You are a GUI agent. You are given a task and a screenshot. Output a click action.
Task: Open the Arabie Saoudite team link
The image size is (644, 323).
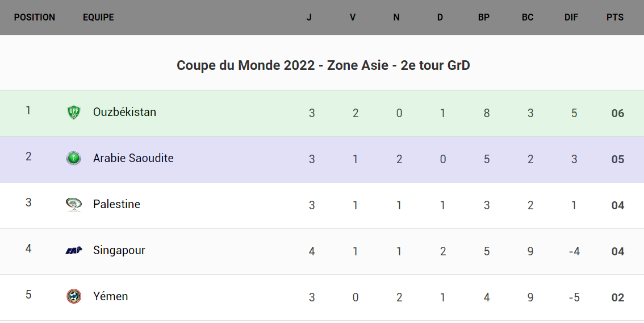point(133,159)
